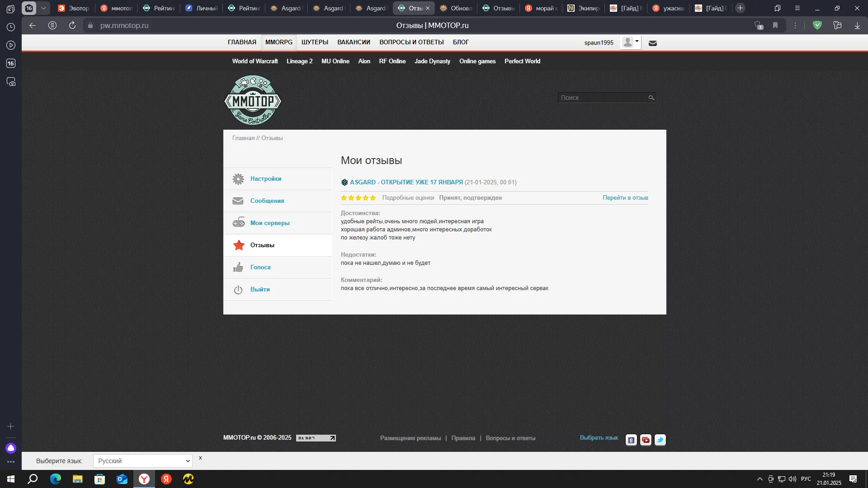Expand the tab group chevron
Viewport: 868px width, 488px height.
click(x=43, y=8)
